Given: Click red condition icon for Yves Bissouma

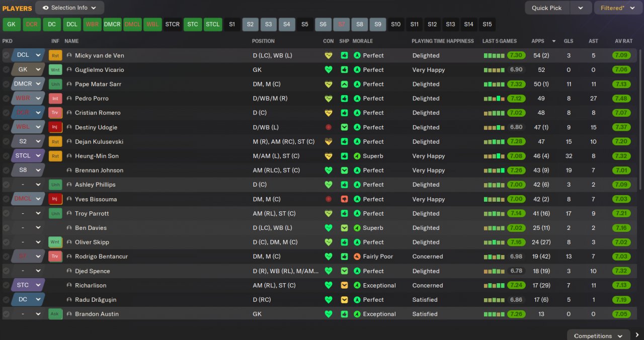Looking at the screenshot, I should 329,199.
